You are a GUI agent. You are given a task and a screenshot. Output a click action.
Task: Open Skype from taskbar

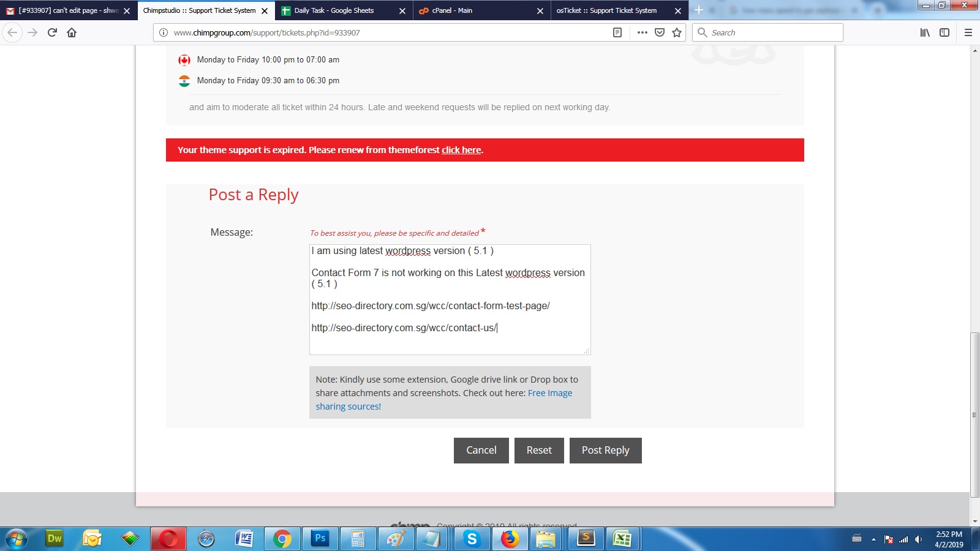(472, 539)
